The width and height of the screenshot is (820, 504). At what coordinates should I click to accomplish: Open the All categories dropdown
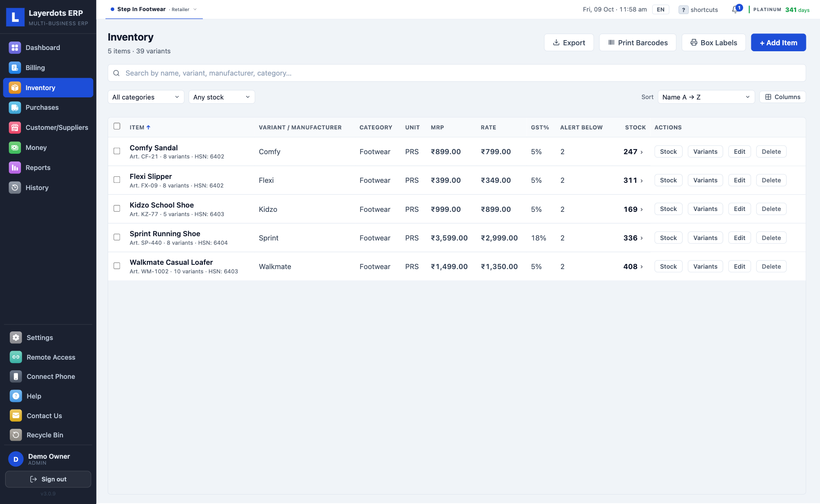click(146, 97)
